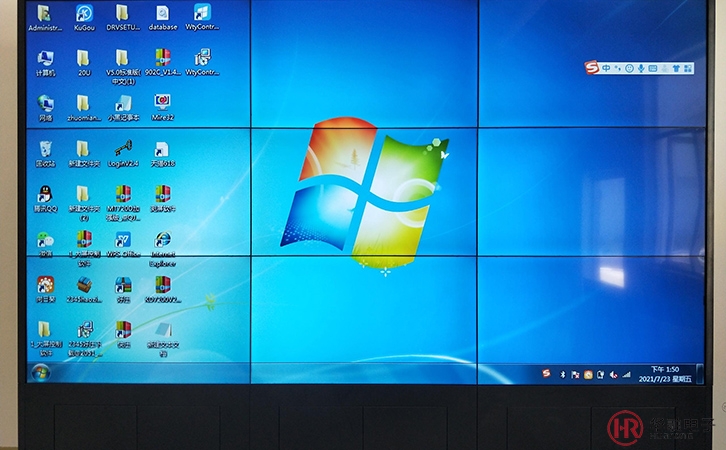Open the 天猫618 shortcut
The height and width of the screenshot is (450, 726).
point(163,154)
